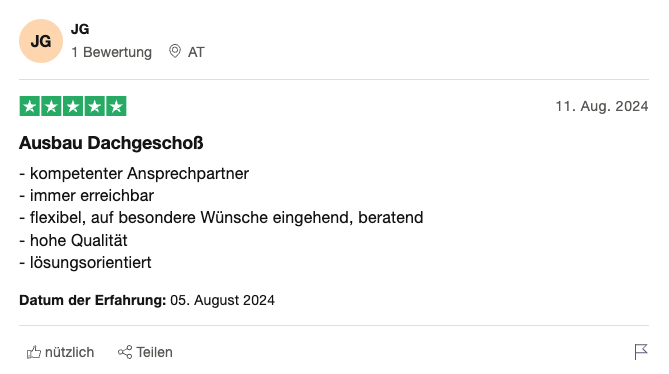Mark the review as nützlich
669x374 pixels.
(x=61, y=352)
